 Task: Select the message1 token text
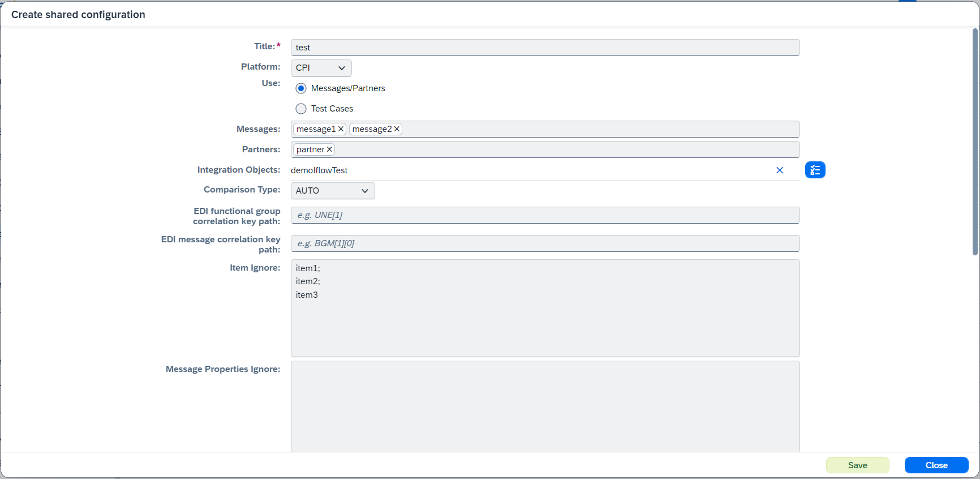316,129
